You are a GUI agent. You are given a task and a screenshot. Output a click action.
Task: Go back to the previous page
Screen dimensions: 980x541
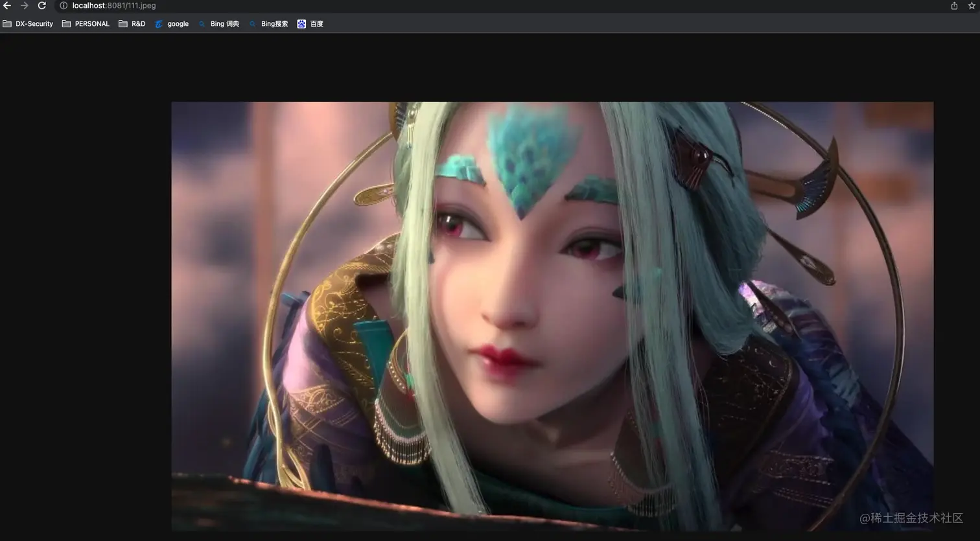tap(7, 5)
